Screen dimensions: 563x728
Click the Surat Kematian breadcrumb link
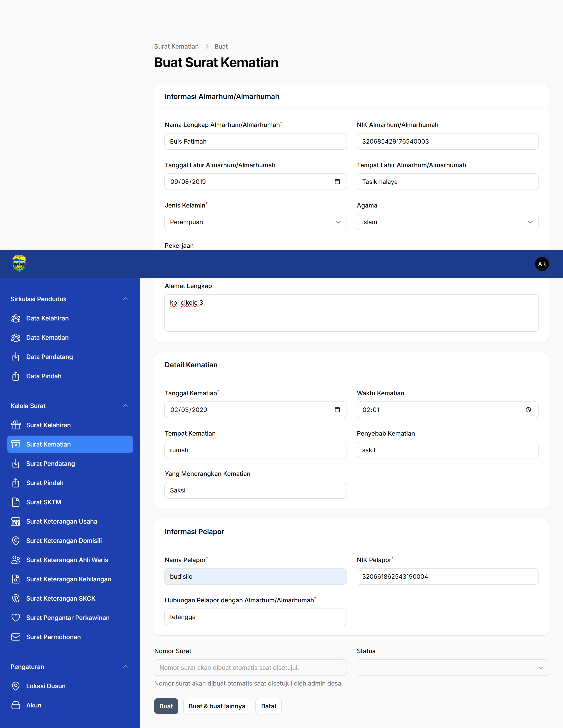[x=176, y=46]
